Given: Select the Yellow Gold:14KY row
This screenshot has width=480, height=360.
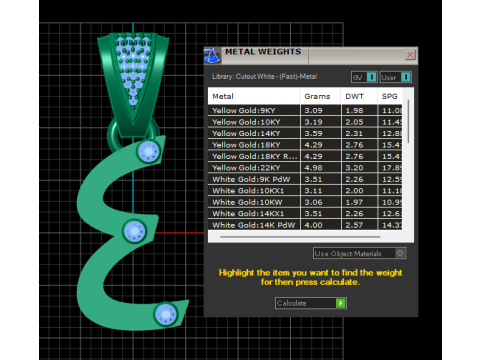Looking at the screenshot, I should 305,133.
